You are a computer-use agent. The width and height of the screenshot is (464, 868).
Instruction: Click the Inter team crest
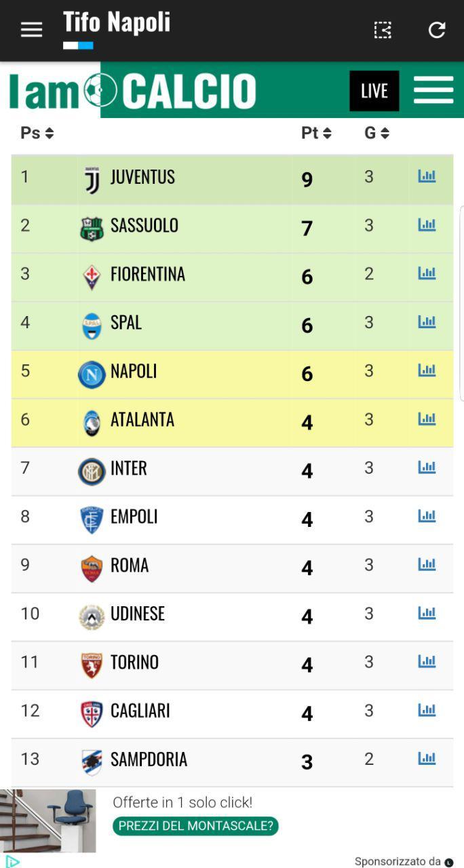click(92, 471)
